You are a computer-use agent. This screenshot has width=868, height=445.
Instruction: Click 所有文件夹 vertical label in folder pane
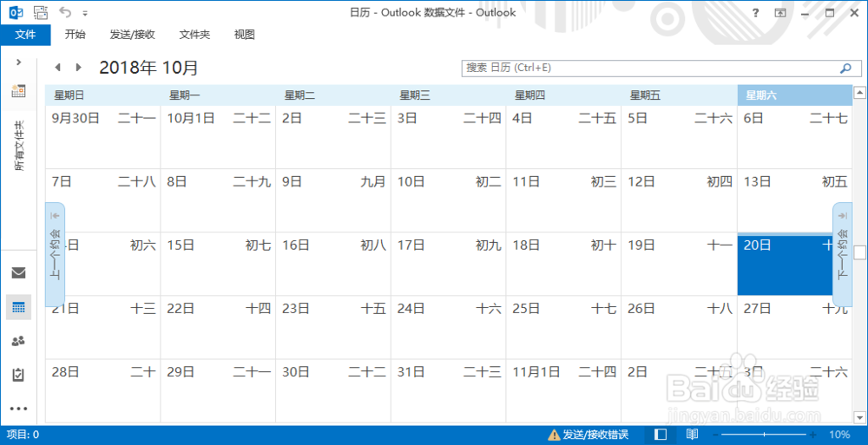point(19,146)
